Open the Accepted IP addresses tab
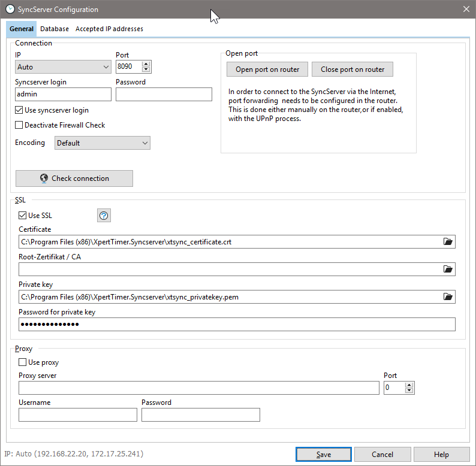 [109, 29]
